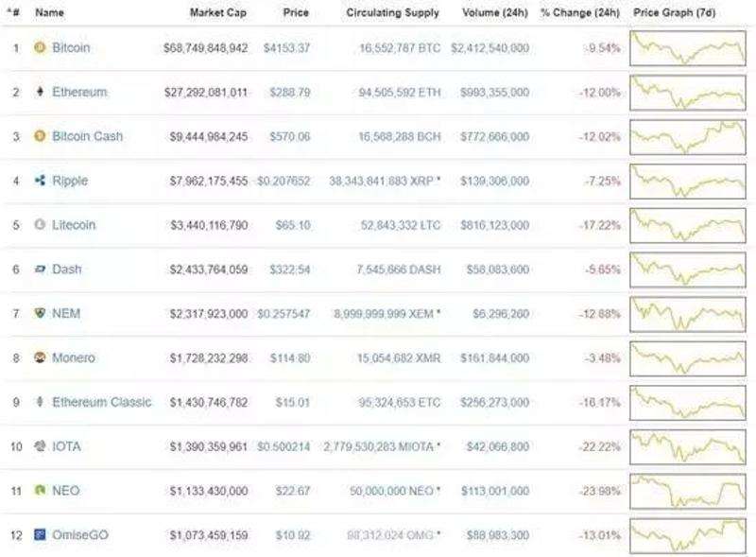Click the Dash logo icon
The height and width of the screenshot is (557, 756).
click(x=40, y=270)
